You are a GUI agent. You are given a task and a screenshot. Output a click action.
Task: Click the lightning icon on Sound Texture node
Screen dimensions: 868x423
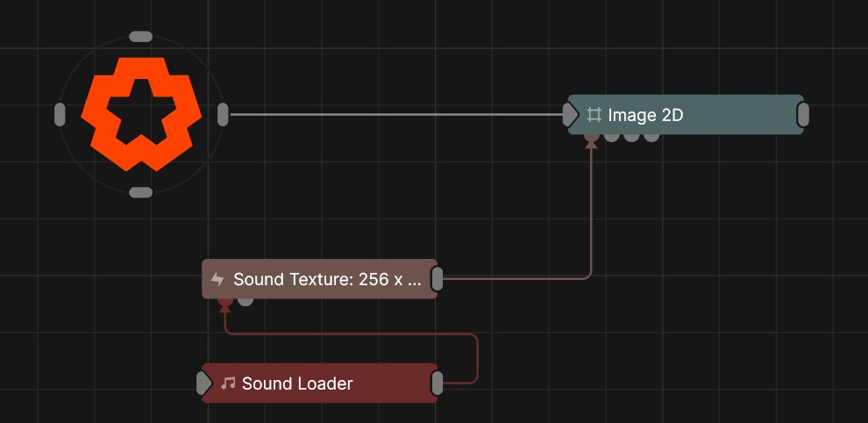tap(217, 280)
